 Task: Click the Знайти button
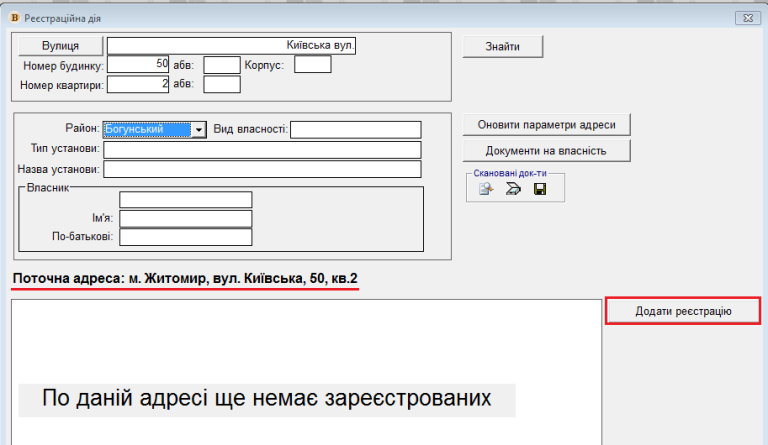coord(502,47)
